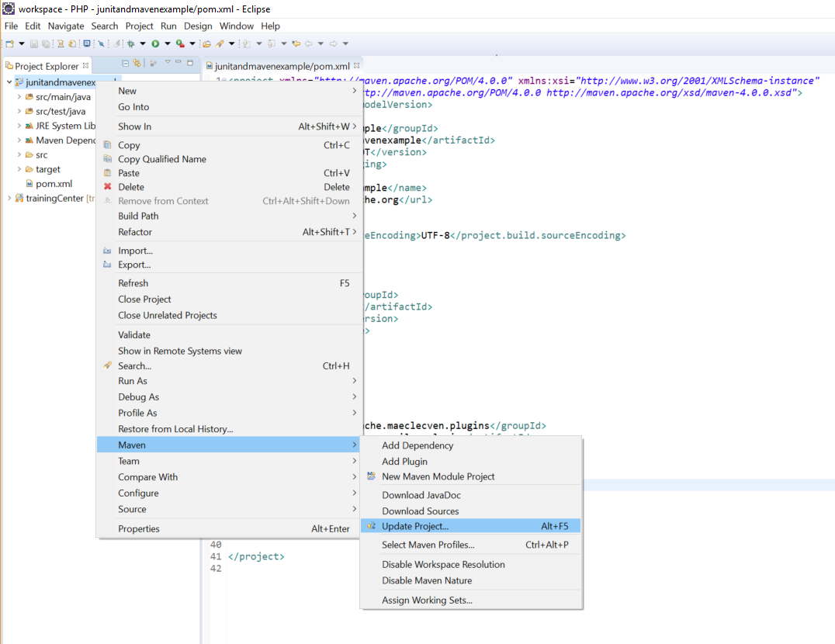The height and width of the screenshot is (644, 835).
Task: Click the Export icon in context menu
Action: [108, 265]
